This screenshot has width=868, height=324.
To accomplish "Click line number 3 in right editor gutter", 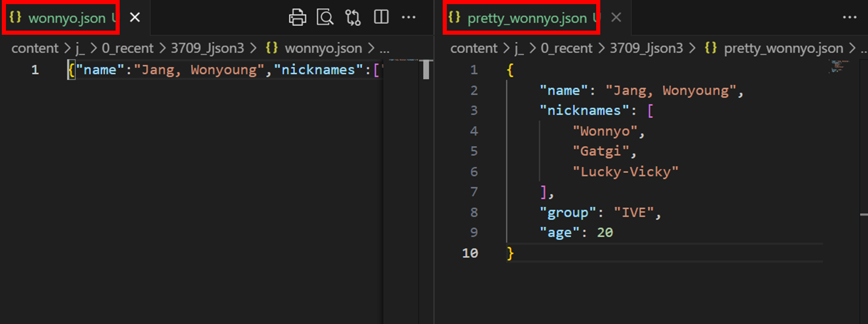I will tap(474, 111).
